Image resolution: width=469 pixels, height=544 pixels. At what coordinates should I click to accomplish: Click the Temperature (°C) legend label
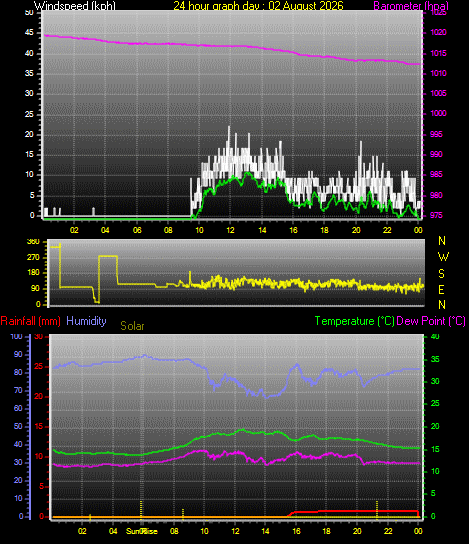[355, 321]
